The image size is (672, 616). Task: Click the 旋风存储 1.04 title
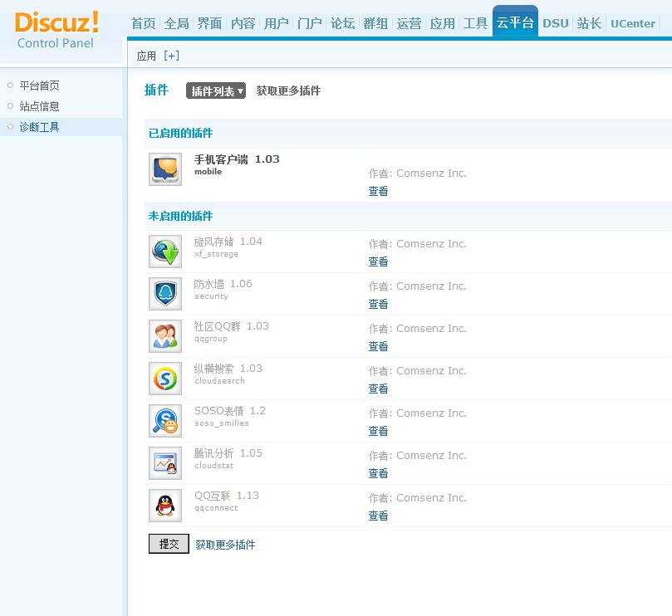(x=228, y=242)
